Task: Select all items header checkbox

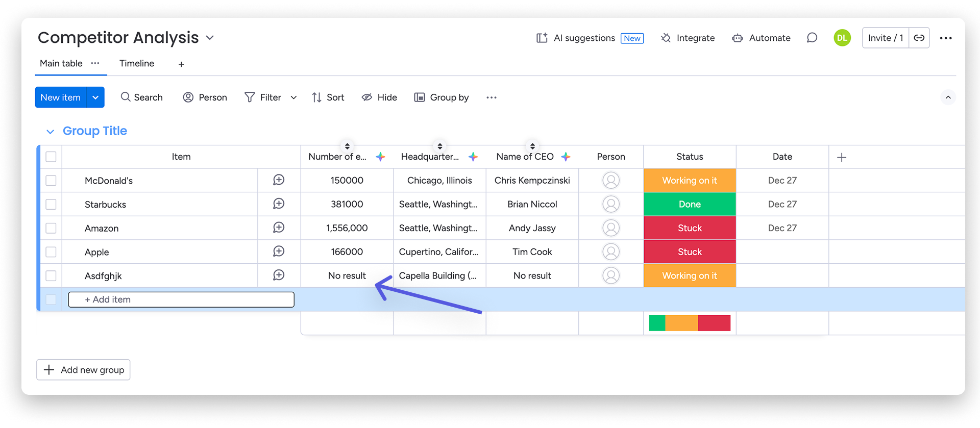Action: click(51, 157)
